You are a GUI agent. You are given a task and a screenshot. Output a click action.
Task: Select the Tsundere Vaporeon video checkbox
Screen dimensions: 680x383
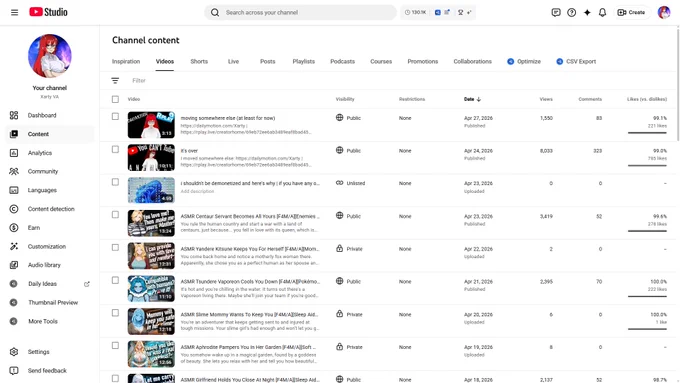[115, 280]
